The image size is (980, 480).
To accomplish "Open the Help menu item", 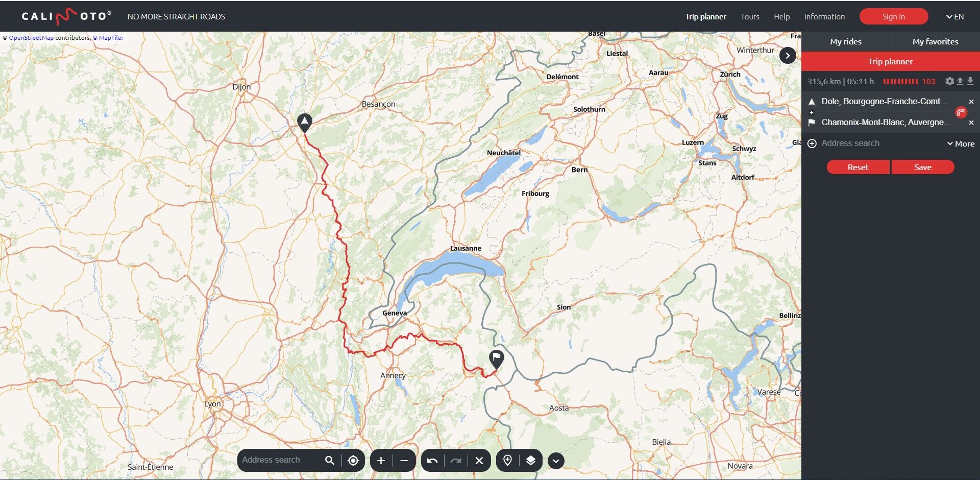I will 781,16.
